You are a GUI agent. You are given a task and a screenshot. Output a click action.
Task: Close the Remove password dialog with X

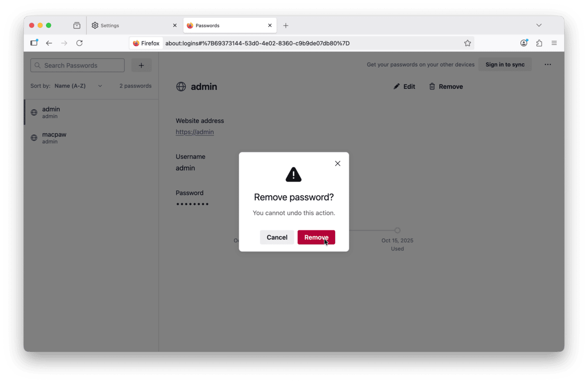[x=338, y=163]
